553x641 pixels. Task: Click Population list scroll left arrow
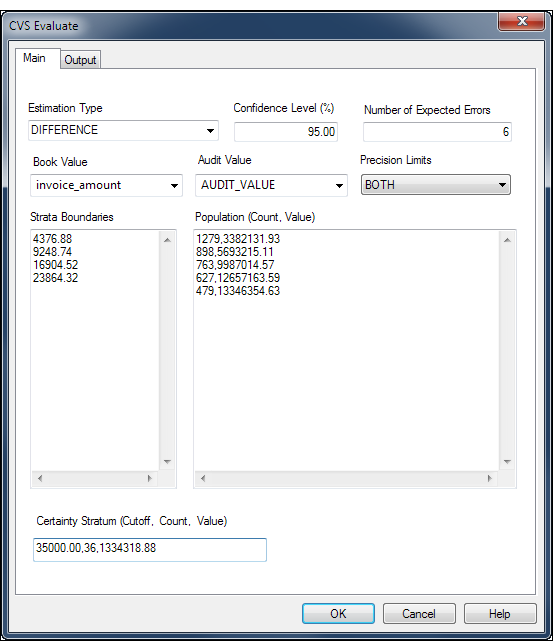pyautogui.click(x=203, y=478)
